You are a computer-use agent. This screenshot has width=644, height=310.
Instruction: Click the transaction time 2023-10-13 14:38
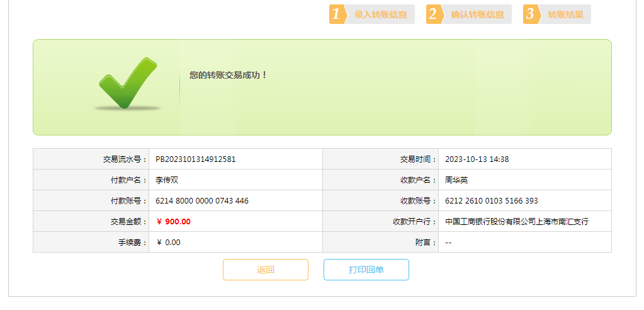477,159
